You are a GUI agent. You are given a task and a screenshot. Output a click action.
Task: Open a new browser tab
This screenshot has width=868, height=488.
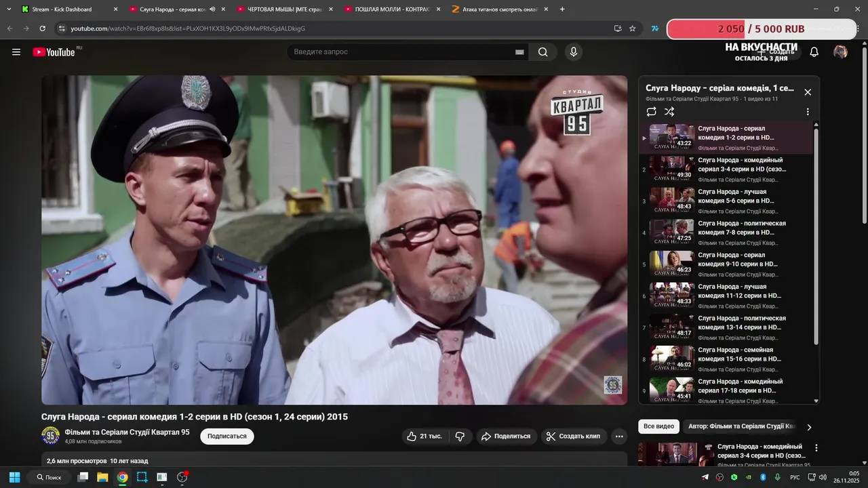(x=562, y=9)
